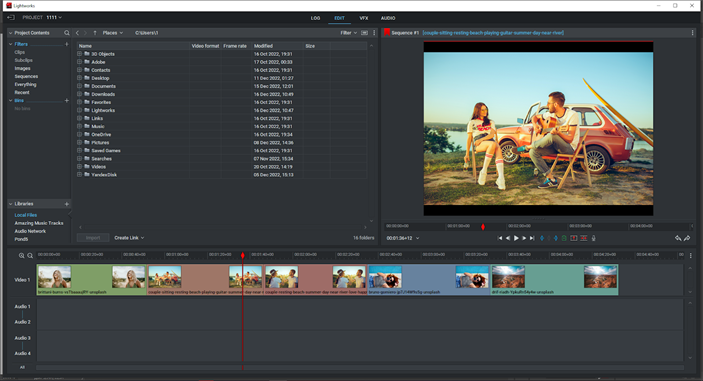Switch to the VFX tab

(x=364, y=18)
